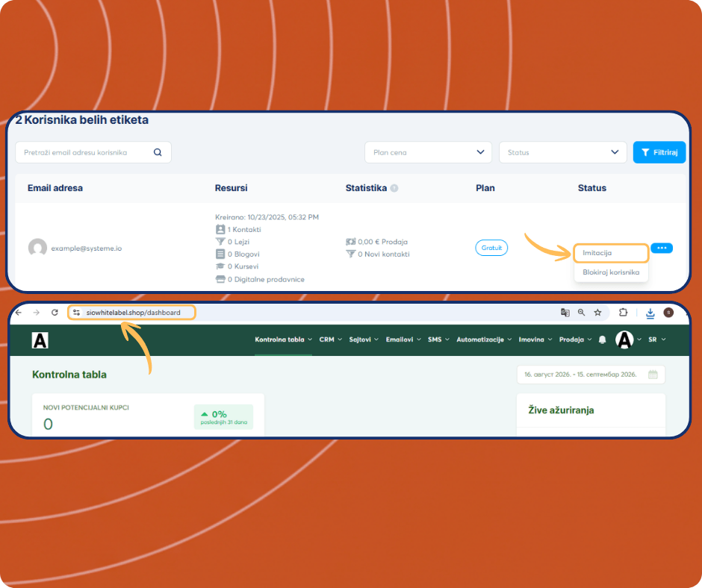Open the calendar icon in date range field
The image size is (702, 588).
point(653,375)
